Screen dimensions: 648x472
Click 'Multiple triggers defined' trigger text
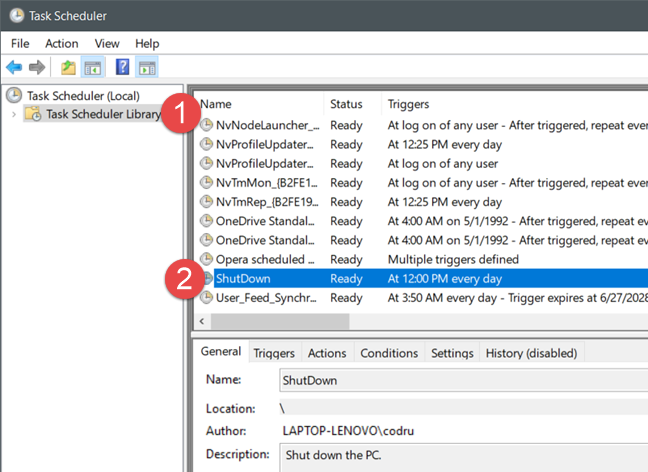coord(453,259)
